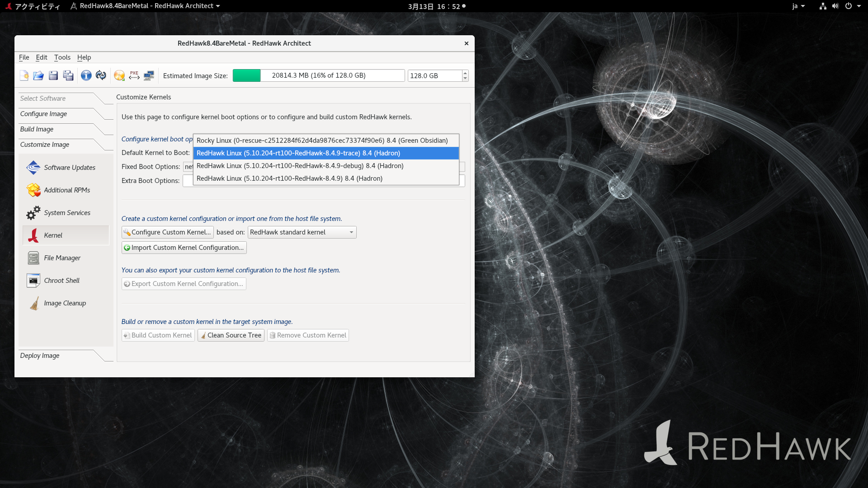Image resolution: width=868 pixels, height=488 pixels.
Task: Click Export Custom Kernel Configuration button
Action: click(184, 284)
